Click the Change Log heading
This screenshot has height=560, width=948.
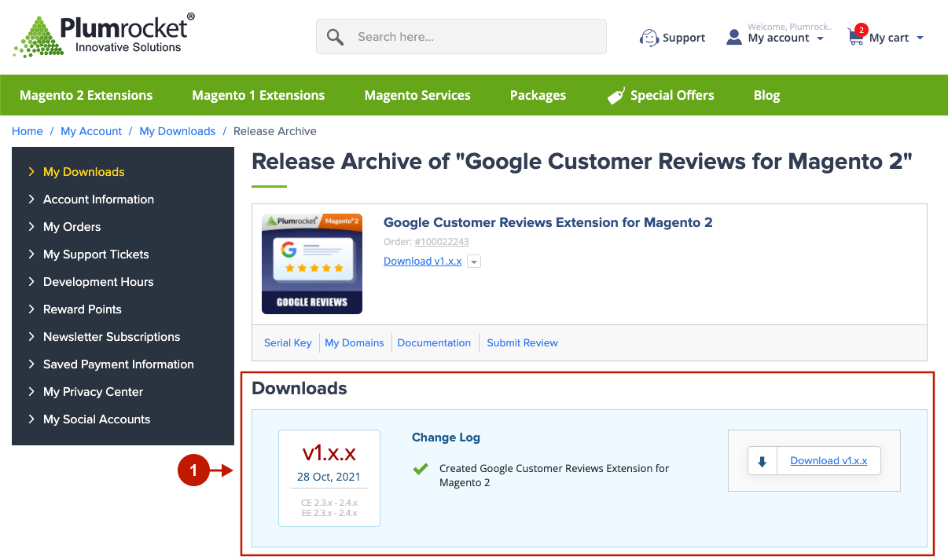click(446, 437)
